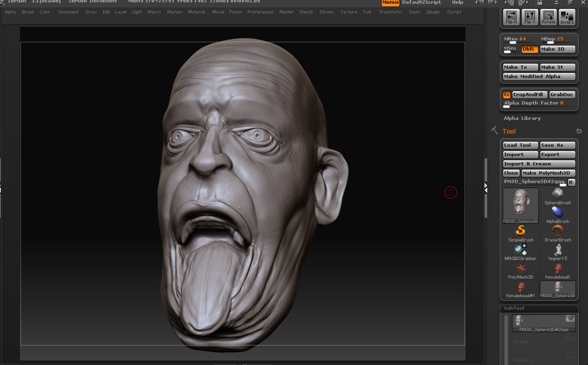Click the right tray divider arrows
The image size is (588, 365).
coord(485,188)
